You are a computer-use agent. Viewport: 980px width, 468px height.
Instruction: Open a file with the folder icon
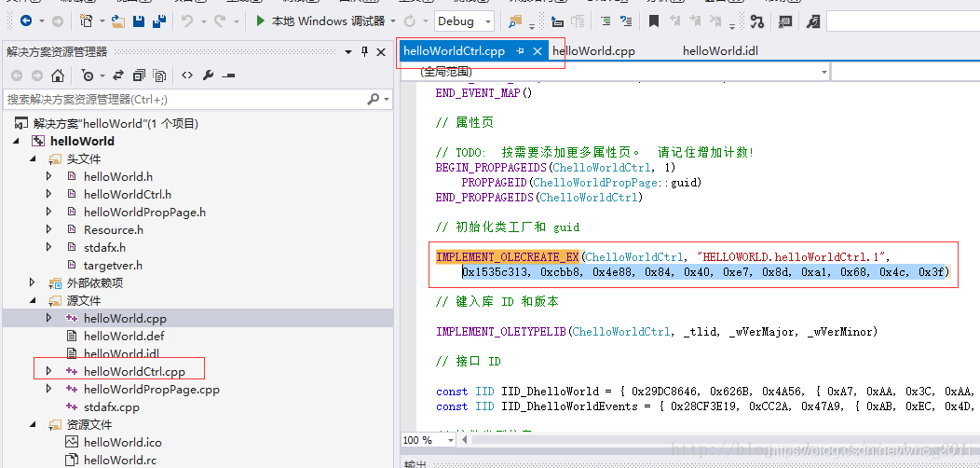pyautogui.click(x=118, y=21)
